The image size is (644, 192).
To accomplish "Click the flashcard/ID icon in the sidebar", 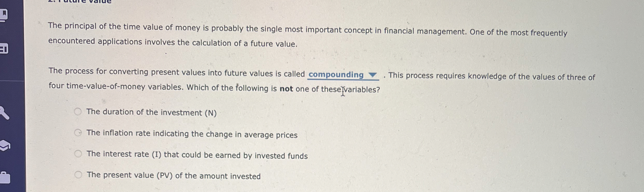I will (x=4, y=49).
